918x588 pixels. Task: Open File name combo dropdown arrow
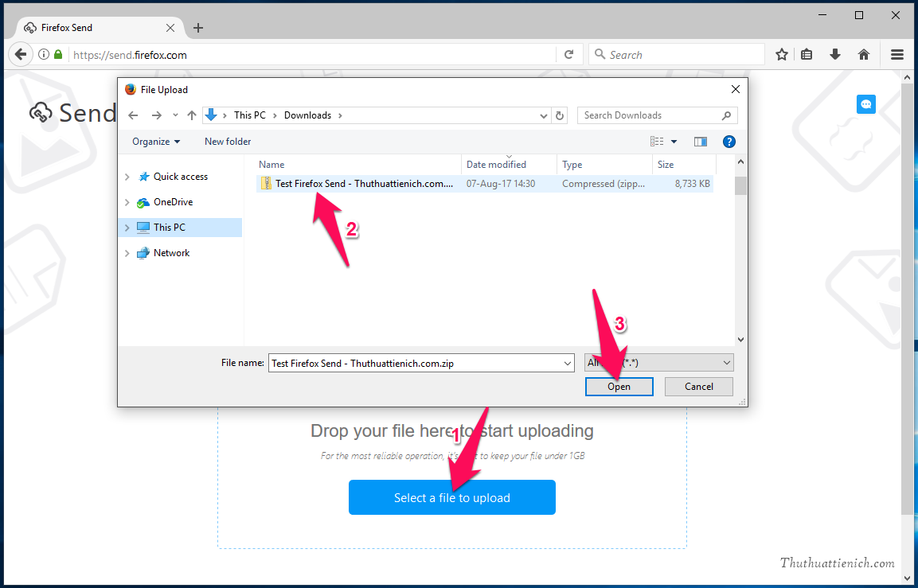coord(568,364)
